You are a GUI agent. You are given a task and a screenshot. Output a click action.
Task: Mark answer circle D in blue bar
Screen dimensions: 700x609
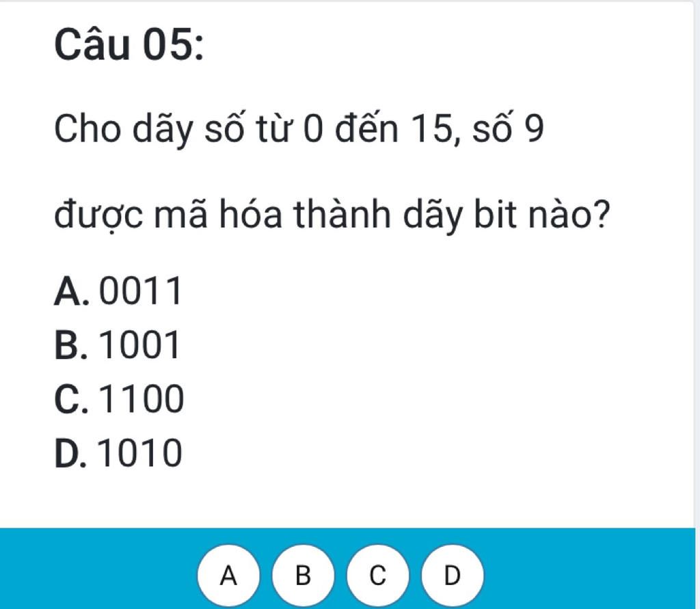tap(450, 574)
